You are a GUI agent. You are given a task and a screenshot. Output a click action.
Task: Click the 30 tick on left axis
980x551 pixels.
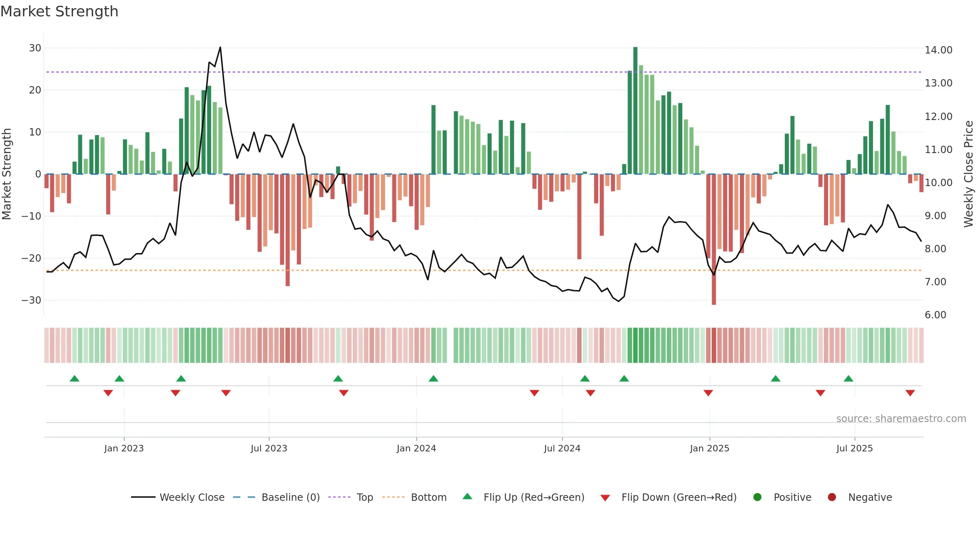point(35,48)
